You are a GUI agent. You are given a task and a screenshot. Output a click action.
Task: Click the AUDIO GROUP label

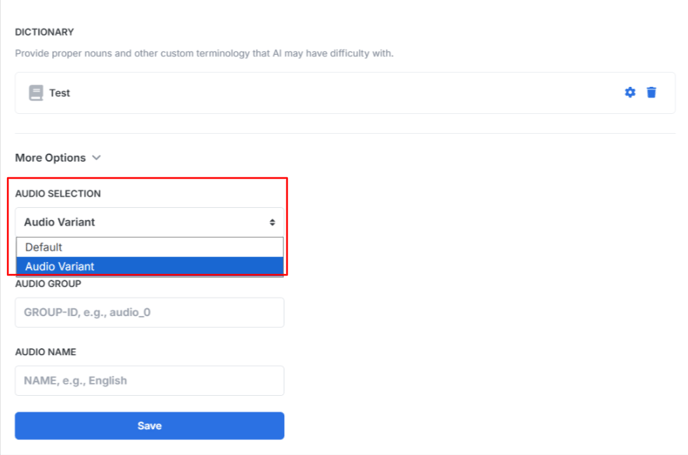48,284
